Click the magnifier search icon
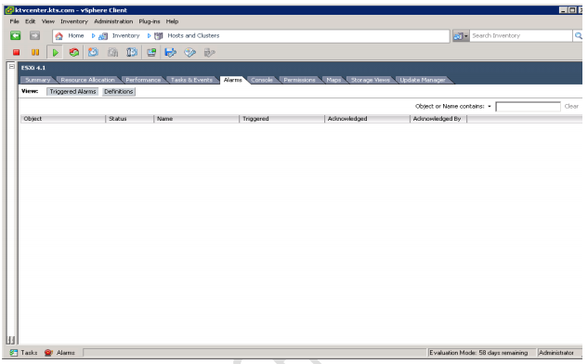 [x=579, y=35]
